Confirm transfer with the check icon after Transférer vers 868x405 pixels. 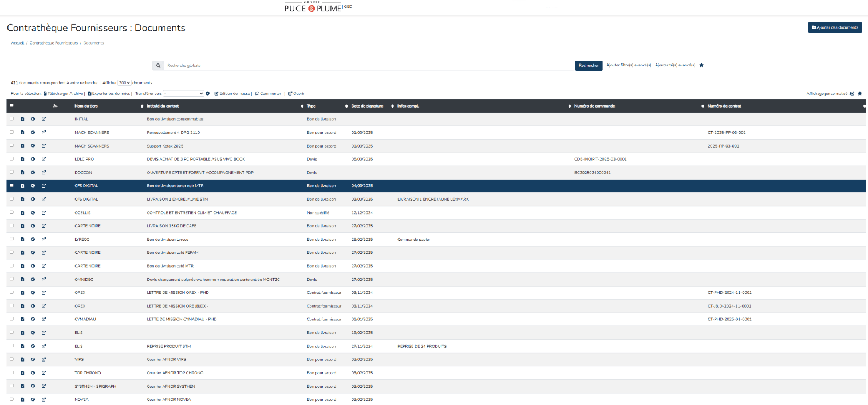point(208,93)
